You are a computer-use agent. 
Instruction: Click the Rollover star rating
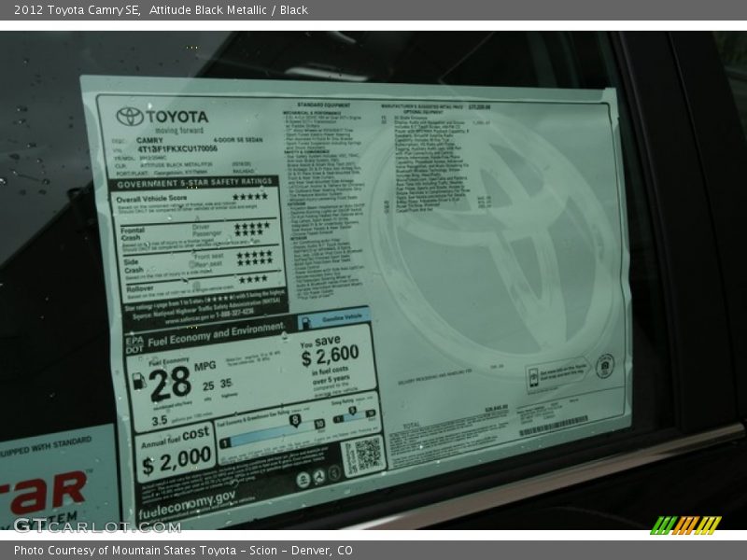[x=252, y=279]
